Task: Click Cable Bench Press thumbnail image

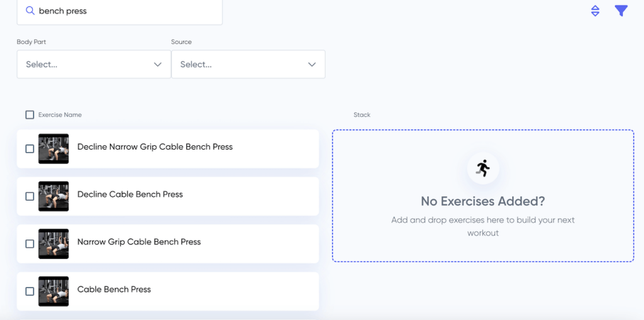Action: pos(53,291)
